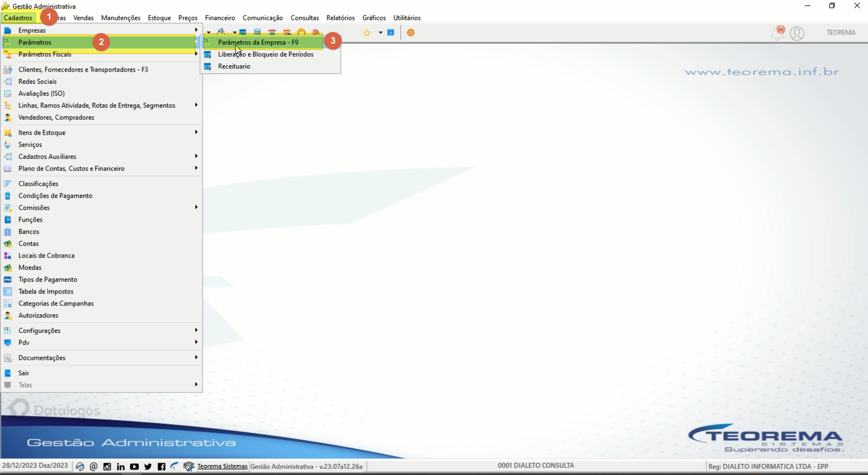Viewport: 868px width, 475px height.
Task: Open the Gráficos menu
Action: pos(374,18)
